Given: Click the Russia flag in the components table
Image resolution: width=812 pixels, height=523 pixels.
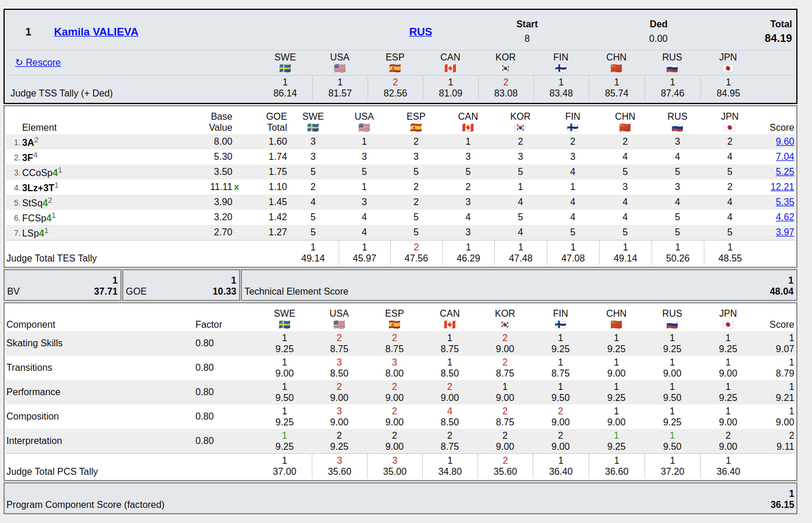Looking at the screenshot, I should (x=672, y=325).
